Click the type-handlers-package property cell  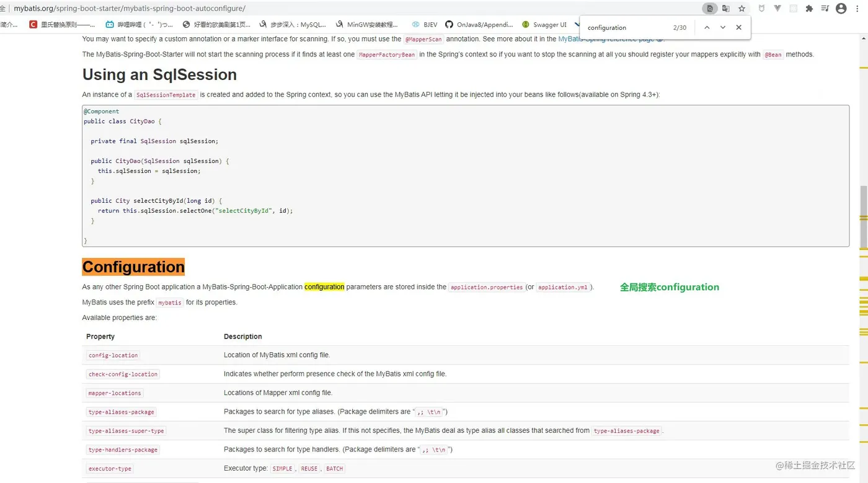pos(123,450)
